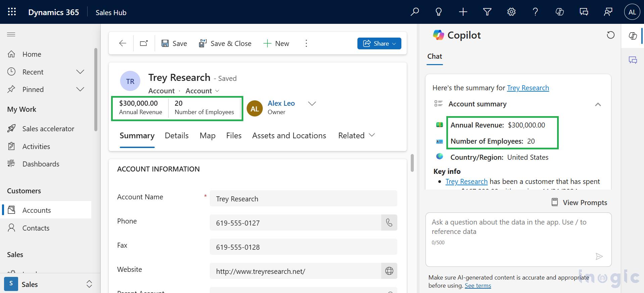This screenshot has width=644, height=293.
Task: Switch to the Files tab
Action: click(234, 136)
